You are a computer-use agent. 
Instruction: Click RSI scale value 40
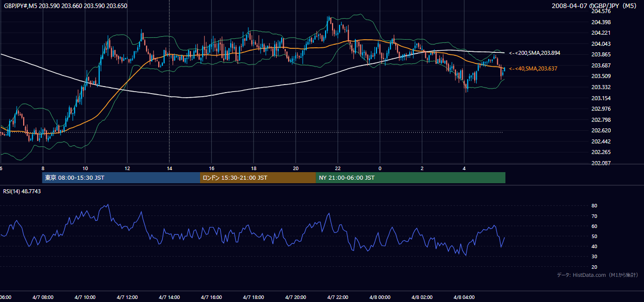[x=594, y=246]
